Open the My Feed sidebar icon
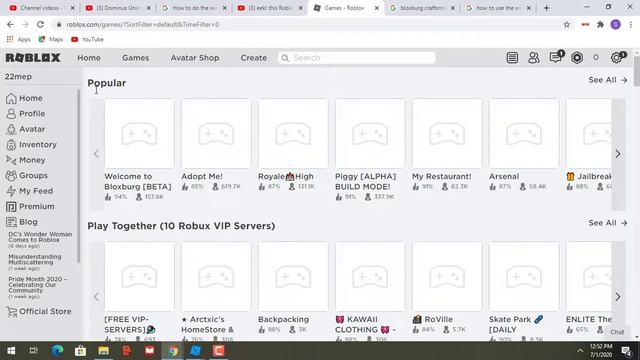 click(11, 191)
